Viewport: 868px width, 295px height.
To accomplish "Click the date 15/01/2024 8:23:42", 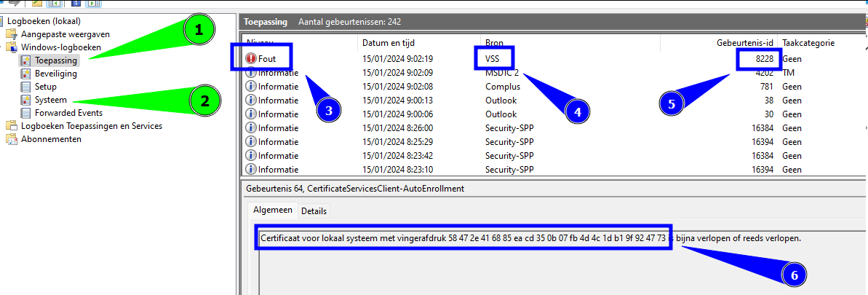I will click(397, 156).
